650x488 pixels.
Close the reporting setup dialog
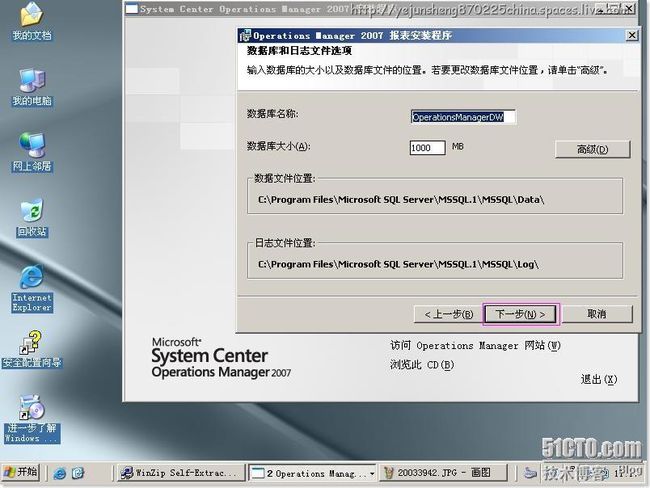click(x=631, y=35)
